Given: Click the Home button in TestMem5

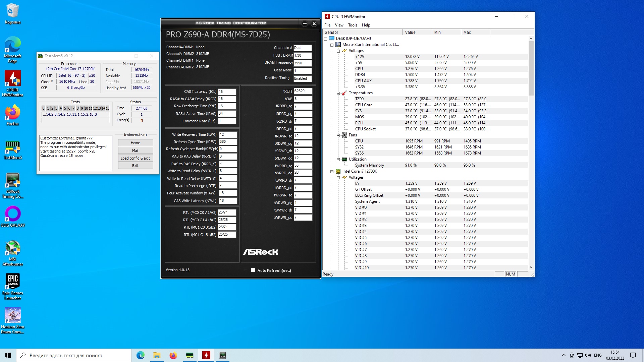Looking at the screenshot, I should pyautogui.click(x=135, y=143).
